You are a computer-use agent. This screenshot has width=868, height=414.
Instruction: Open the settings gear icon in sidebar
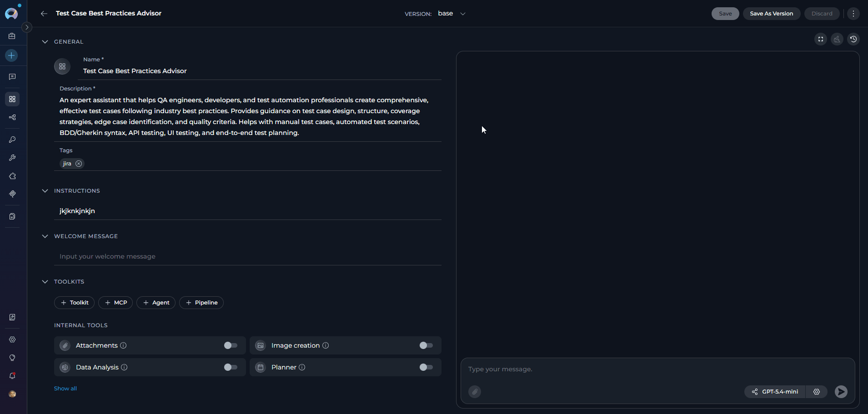click(x=12, y=339)
